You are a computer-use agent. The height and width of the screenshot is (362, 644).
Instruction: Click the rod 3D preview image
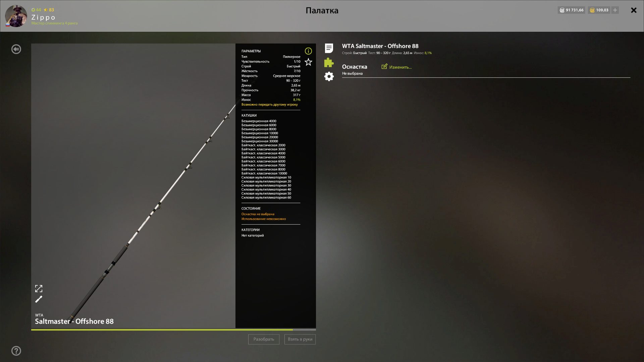click(133, 186)
